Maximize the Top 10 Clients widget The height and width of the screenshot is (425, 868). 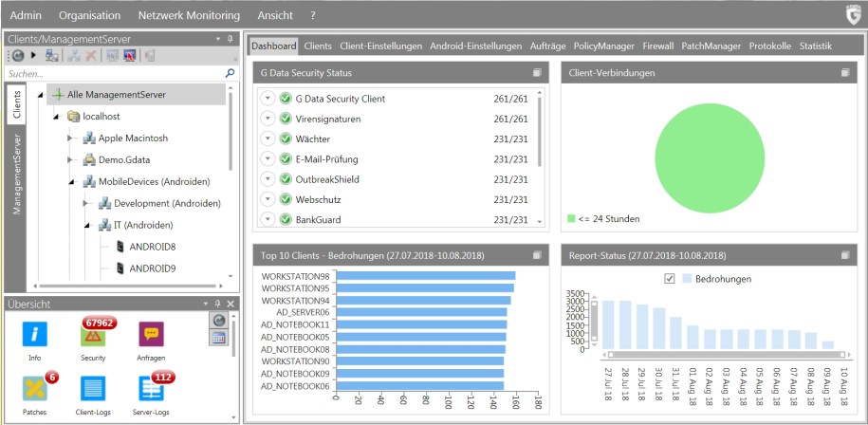point(536,255)
